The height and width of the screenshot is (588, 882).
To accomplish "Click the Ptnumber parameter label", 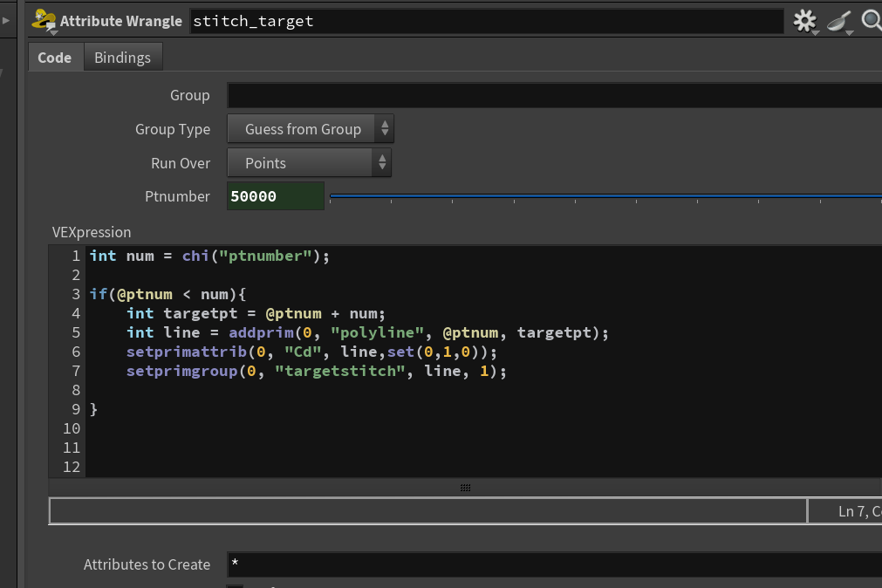I will 177,196.
